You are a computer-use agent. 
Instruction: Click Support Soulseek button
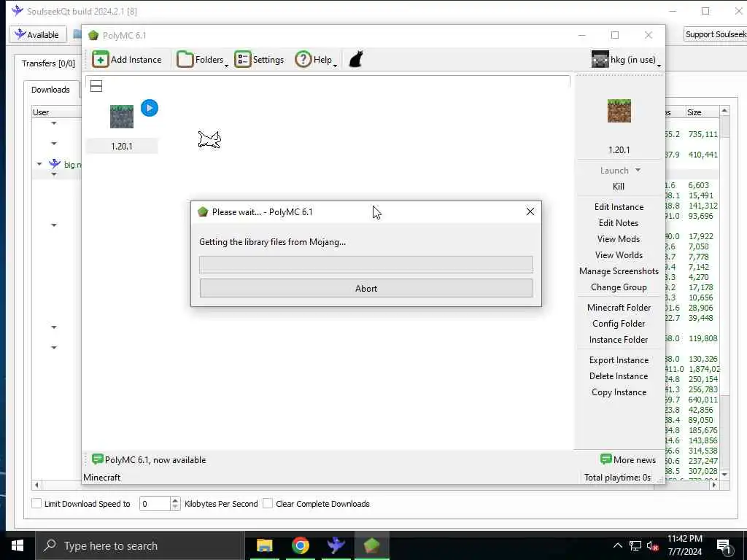[x=715, y=34]
